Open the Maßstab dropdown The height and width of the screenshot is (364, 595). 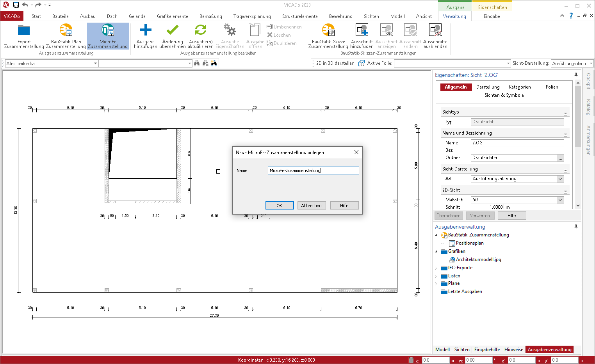click(560, 200)
